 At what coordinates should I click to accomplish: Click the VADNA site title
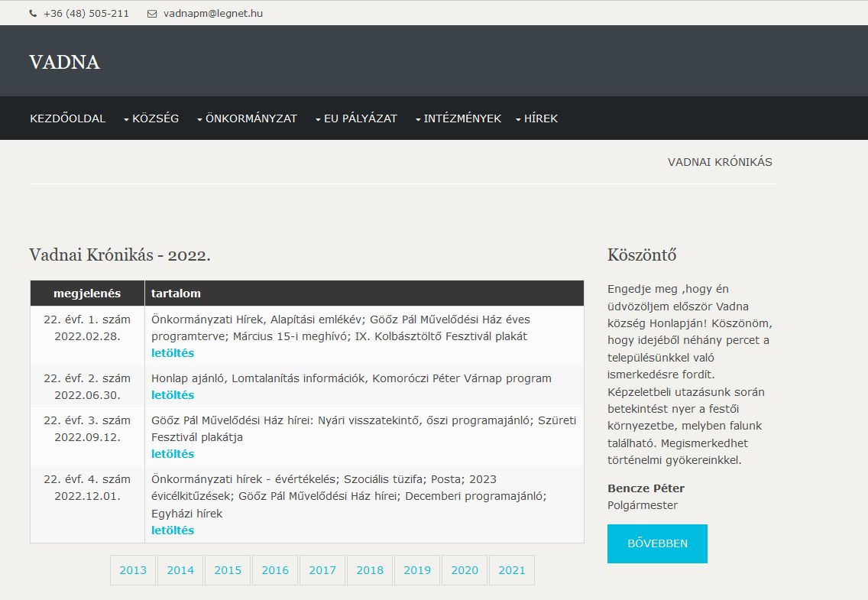pyautogui.click(x=65, y=62)
